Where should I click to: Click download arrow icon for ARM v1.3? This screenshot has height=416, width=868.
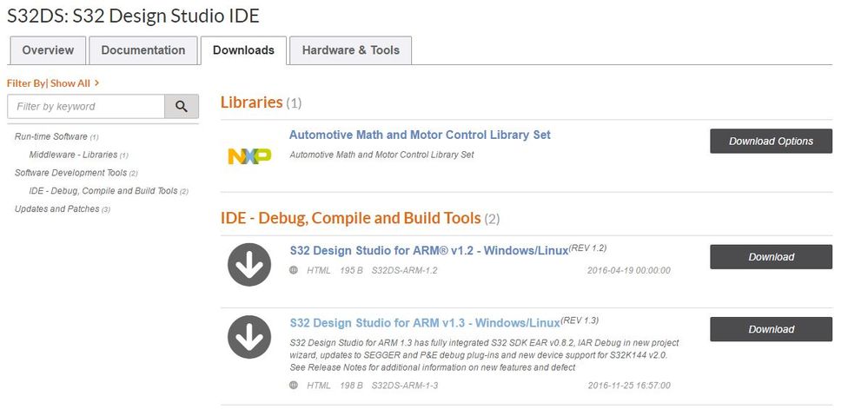(x=249, y=337)
